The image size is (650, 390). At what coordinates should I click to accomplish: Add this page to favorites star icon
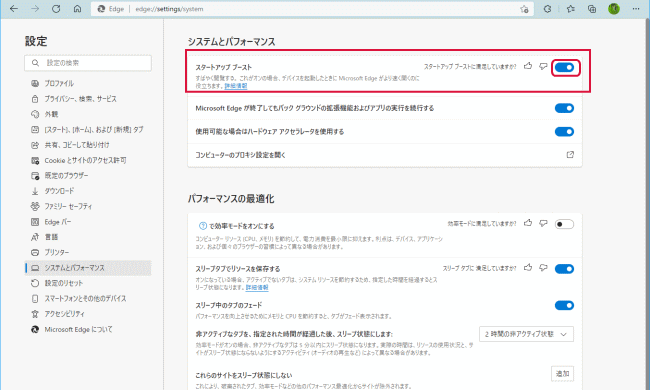coord(524,9)
